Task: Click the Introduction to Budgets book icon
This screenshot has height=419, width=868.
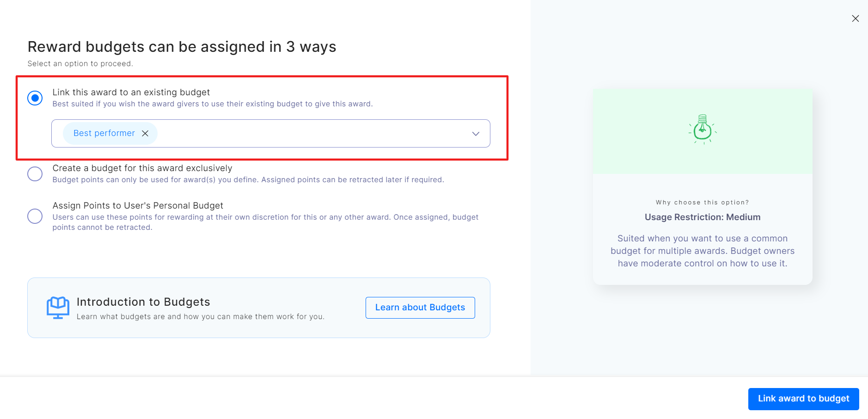Action: click(58, 308)
